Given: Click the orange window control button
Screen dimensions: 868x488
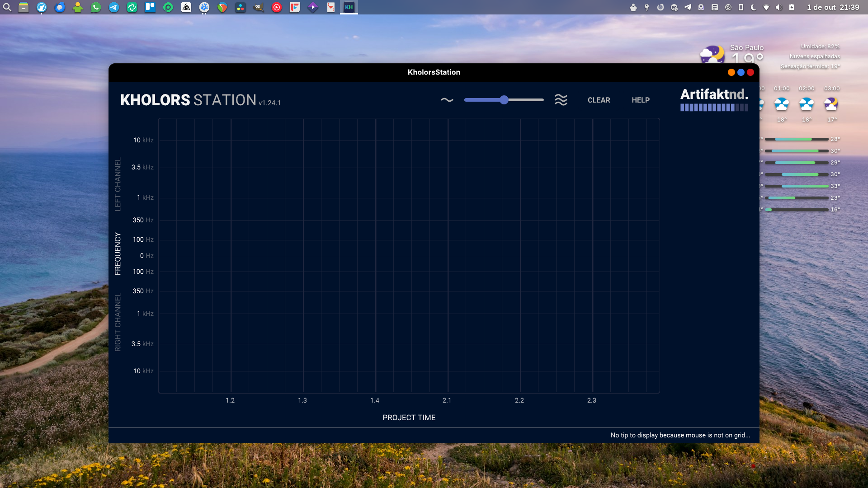Looking at the screenshot, I should [731, 72].
